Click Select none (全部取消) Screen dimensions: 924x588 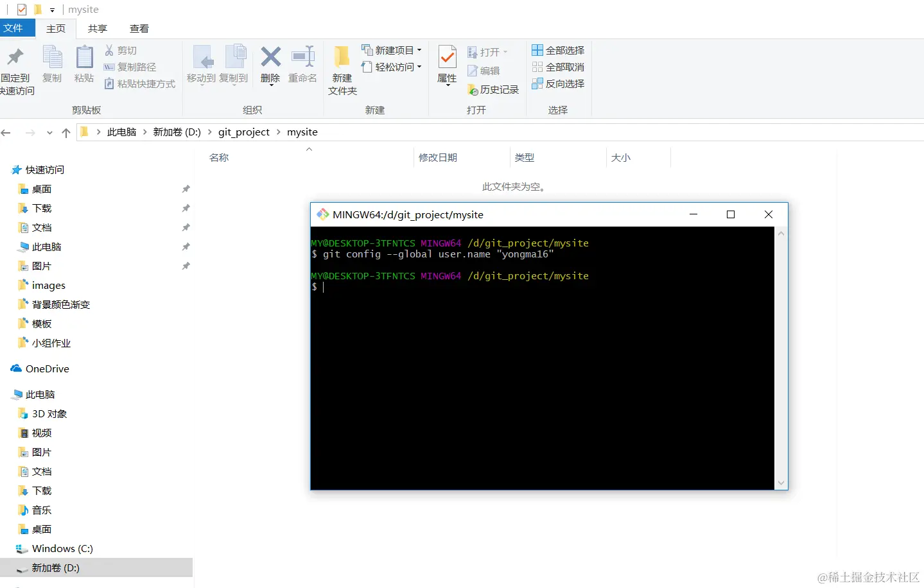click(558, 67)
